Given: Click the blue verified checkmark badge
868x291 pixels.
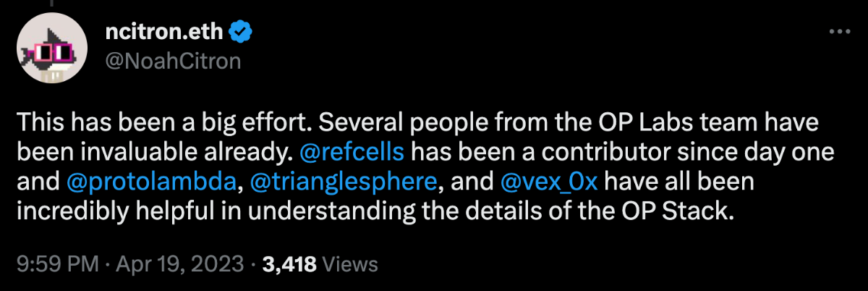Looking at the screenshot, I should [x=241, y=32].
